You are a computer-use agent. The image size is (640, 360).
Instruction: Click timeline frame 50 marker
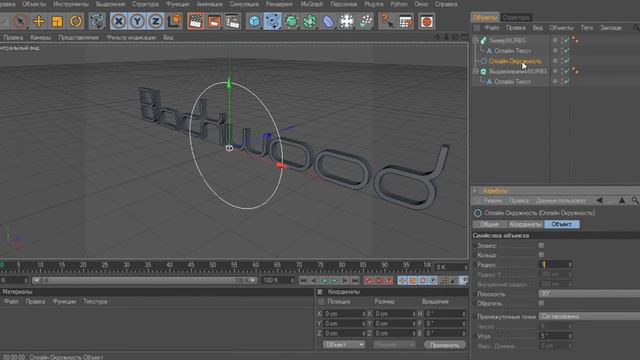pos(212,266)
